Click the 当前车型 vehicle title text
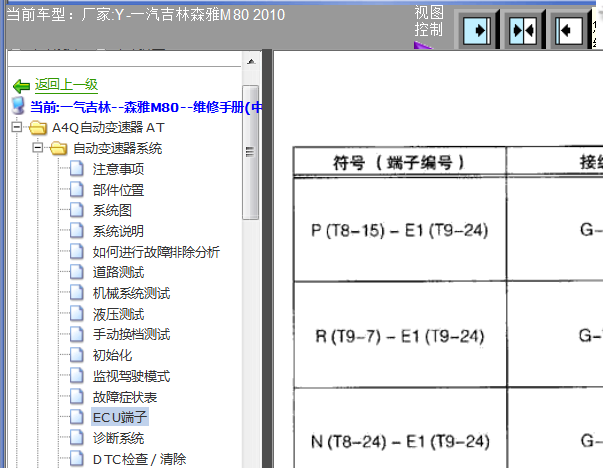This screenshot has width=603, height=468. coord(145,15)
